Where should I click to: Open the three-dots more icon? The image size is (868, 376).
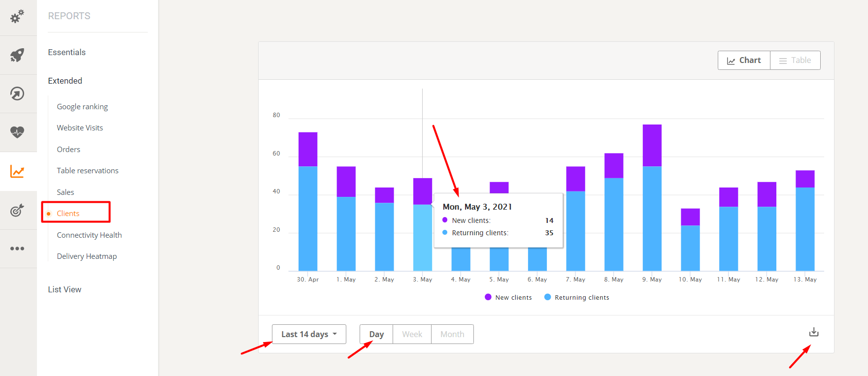(x=17, y=249)
